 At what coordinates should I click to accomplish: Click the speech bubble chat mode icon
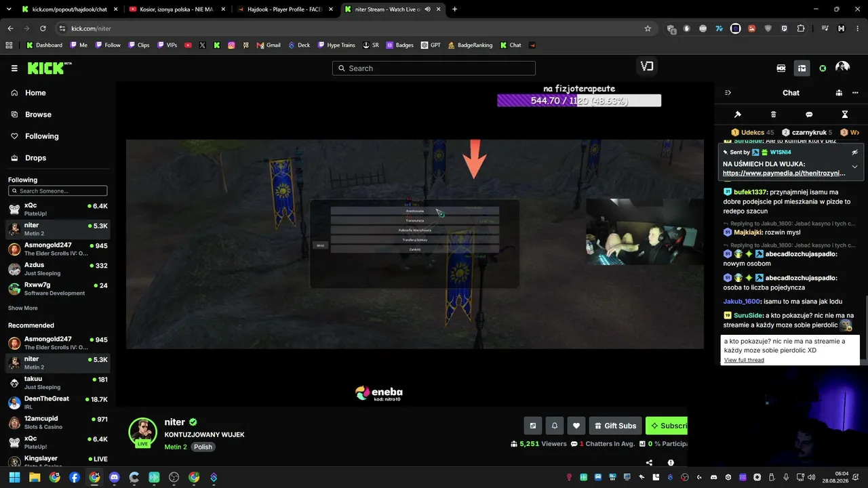809,115
